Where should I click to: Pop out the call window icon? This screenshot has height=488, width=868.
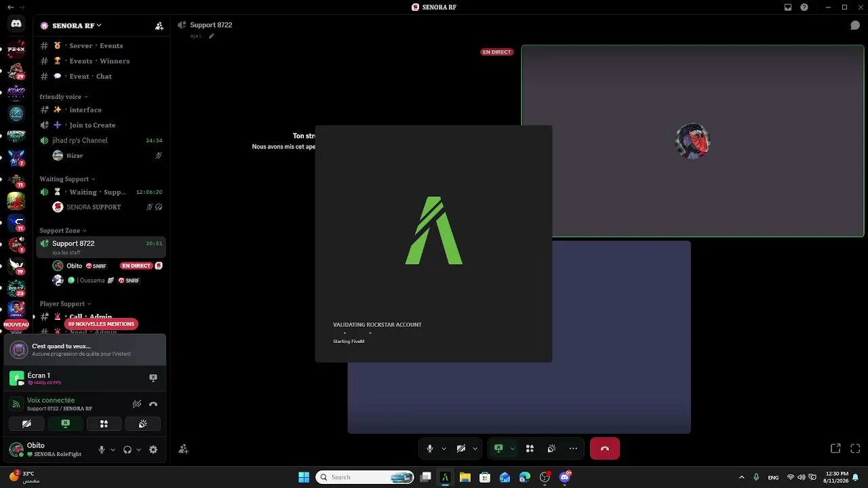pos(835,449)
